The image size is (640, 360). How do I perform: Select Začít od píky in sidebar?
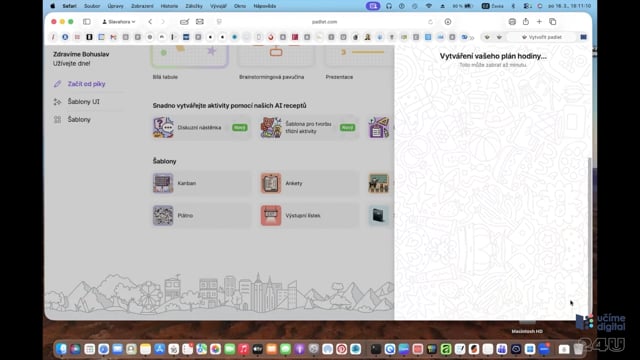pos(86,84)
